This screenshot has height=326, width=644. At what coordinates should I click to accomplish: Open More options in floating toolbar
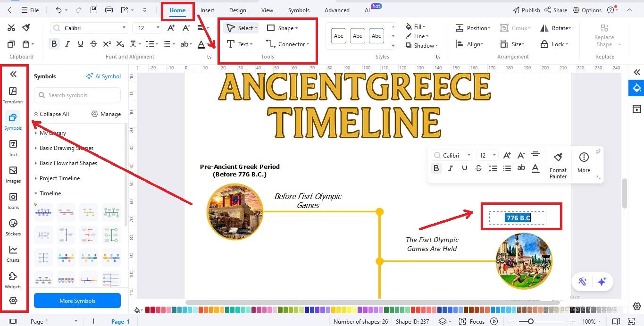[x=584, y=163]
